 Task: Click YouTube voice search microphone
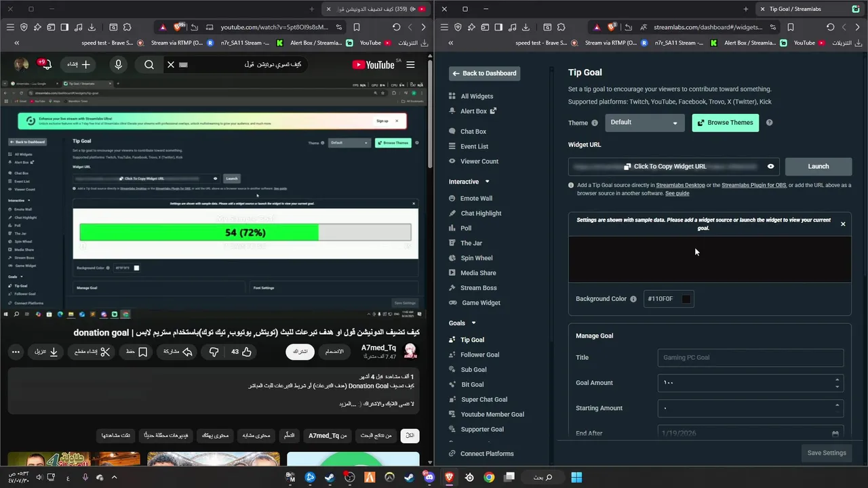click(x=118, y=64)
